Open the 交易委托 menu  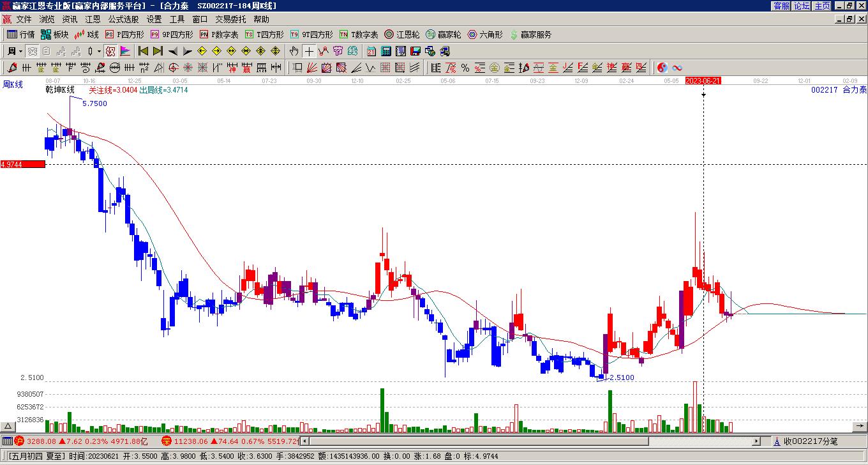(230, 19)
